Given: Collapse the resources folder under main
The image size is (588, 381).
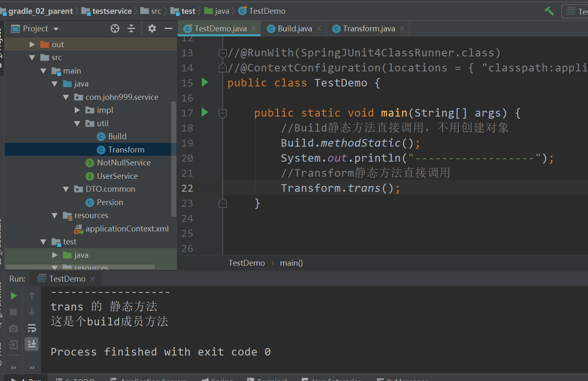Looking at the screenshot, I should tap(55, 216).
